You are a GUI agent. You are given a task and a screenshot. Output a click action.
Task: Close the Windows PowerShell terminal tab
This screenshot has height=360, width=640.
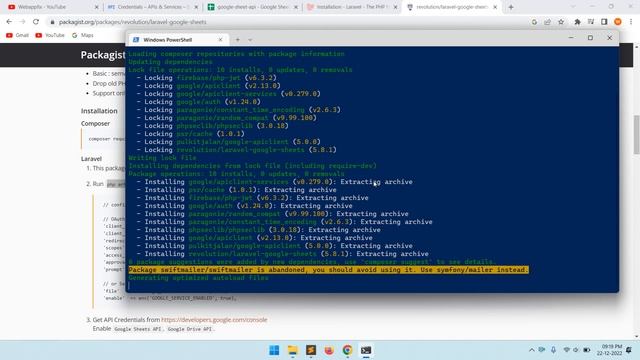(220, 40)
